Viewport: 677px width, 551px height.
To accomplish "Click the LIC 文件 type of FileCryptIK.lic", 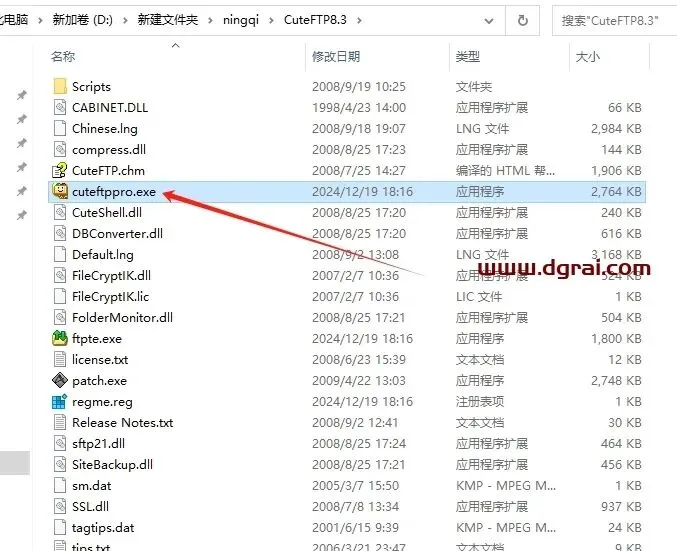I will point(479,297).
